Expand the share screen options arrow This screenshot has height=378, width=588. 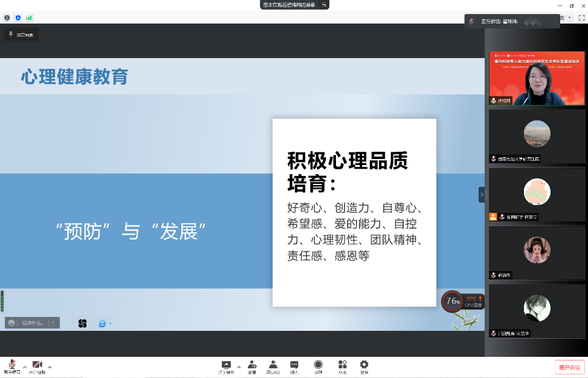[239, 367]
